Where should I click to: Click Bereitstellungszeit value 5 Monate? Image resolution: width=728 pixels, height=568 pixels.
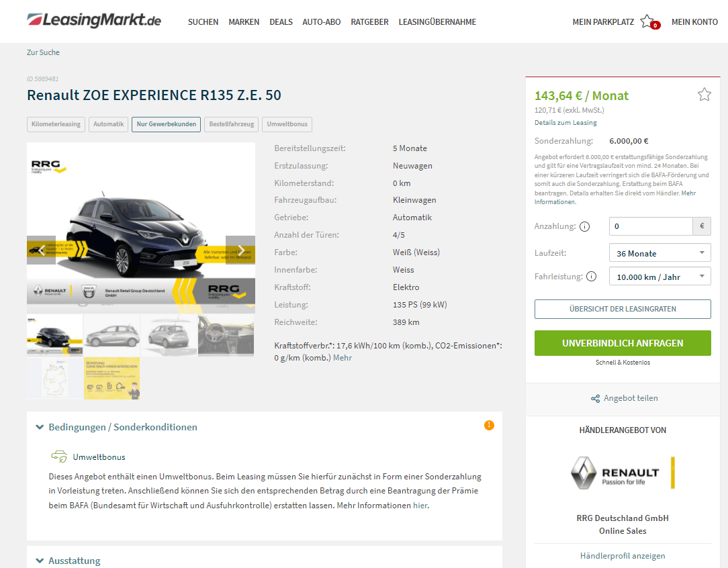tap(410, 148)
